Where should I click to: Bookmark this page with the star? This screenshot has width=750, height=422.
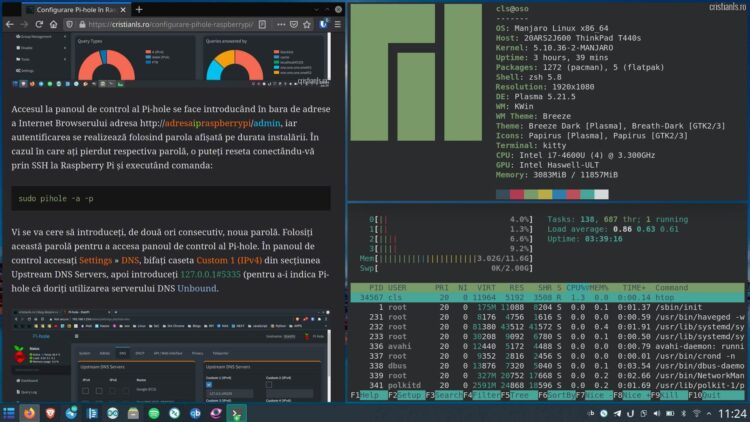click(307, 24)
